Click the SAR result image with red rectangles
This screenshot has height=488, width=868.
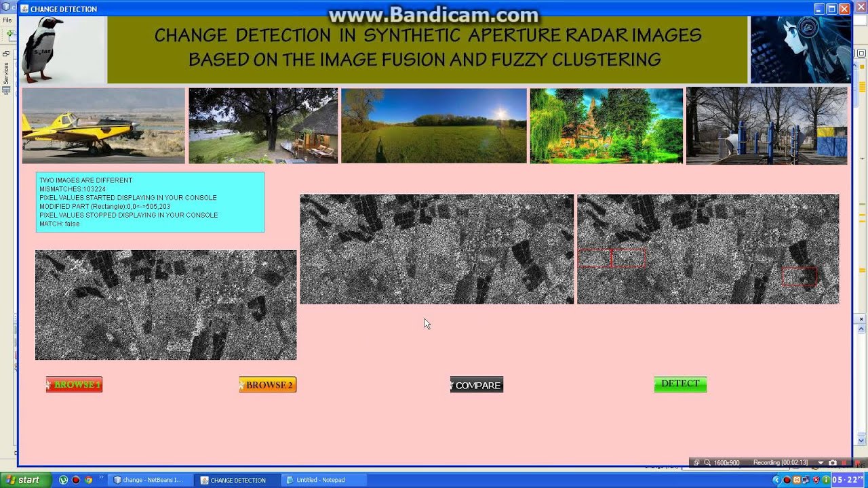(x=708, y=249)
